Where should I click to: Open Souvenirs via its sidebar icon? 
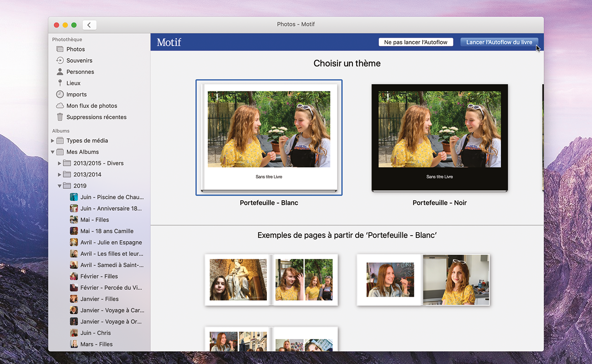click(x=60, y=61)
